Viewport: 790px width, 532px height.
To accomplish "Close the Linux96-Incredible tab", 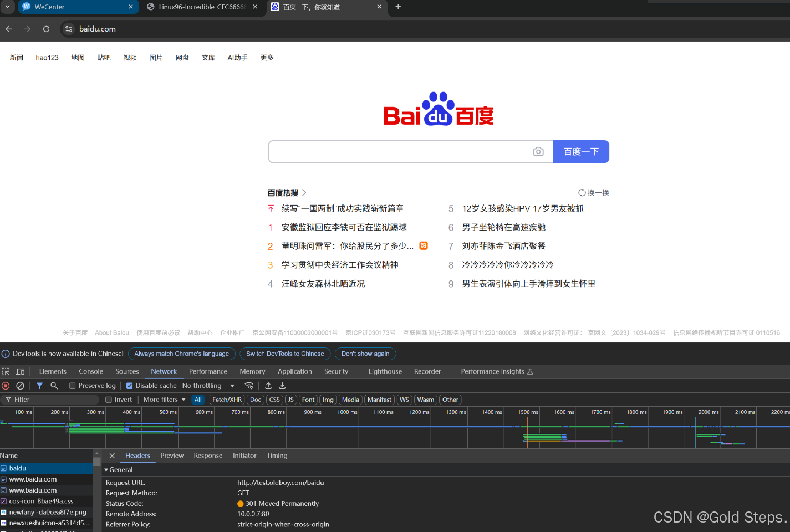I will [x=255, y=7].
